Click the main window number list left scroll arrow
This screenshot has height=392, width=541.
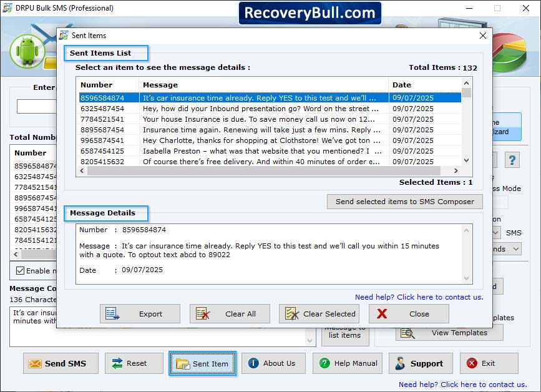click(16, 254)
